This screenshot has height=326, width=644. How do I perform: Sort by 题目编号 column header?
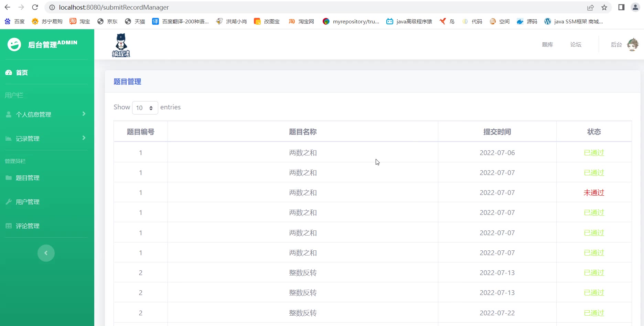(x=141, y=132)
